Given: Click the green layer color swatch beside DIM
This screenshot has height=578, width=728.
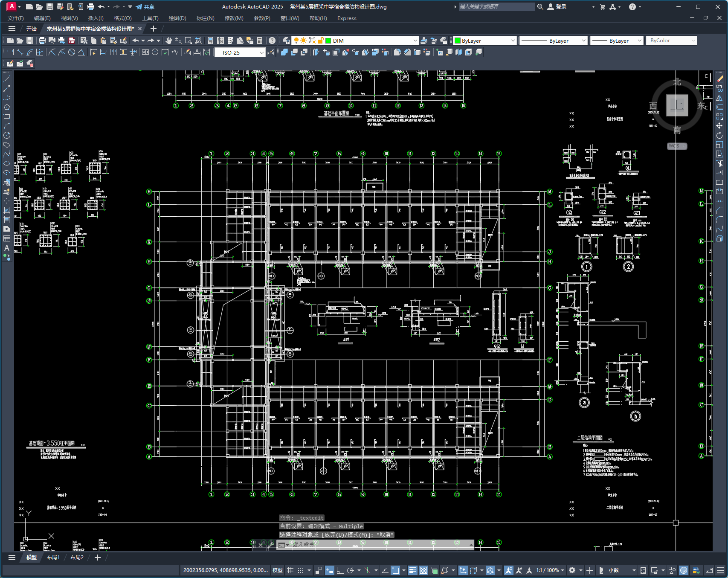Looking at the screenshot, I should coord(328,41).
